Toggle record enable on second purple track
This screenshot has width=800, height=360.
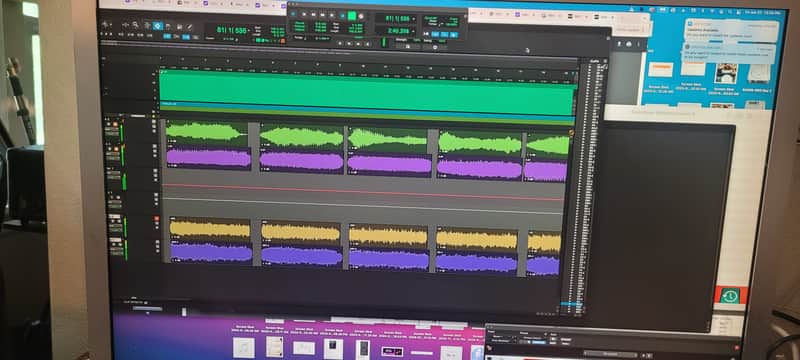pyautogui.click(x=115, y=148)
